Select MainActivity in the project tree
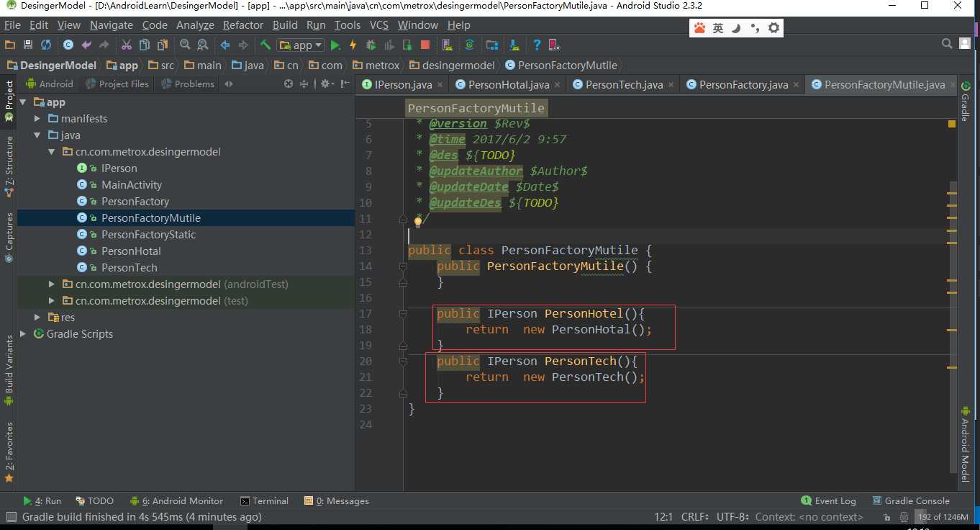The width and height of the screenshot is (980, 530). [132, 185]
